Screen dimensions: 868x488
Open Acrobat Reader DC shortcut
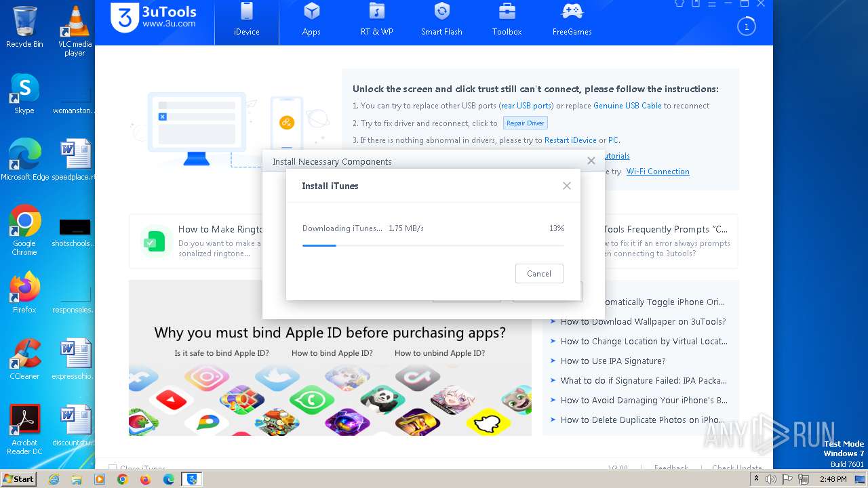[x=24, y=429]
